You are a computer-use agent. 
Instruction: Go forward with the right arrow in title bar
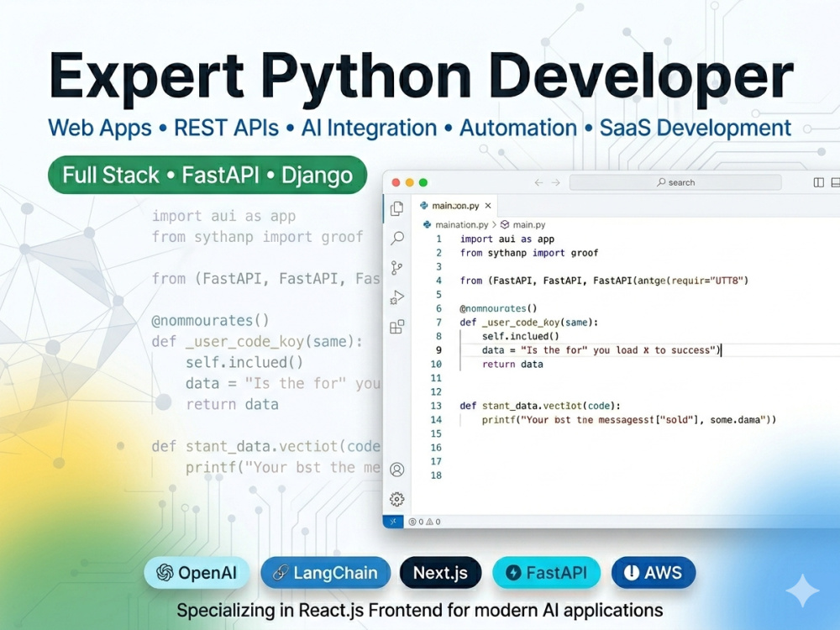556,182
